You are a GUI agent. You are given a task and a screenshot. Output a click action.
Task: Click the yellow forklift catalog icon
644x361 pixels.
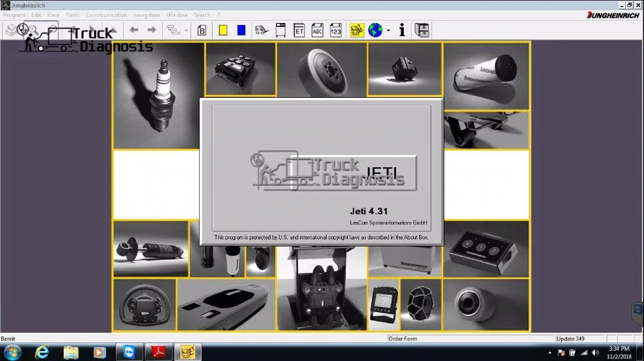click(357, 30)
